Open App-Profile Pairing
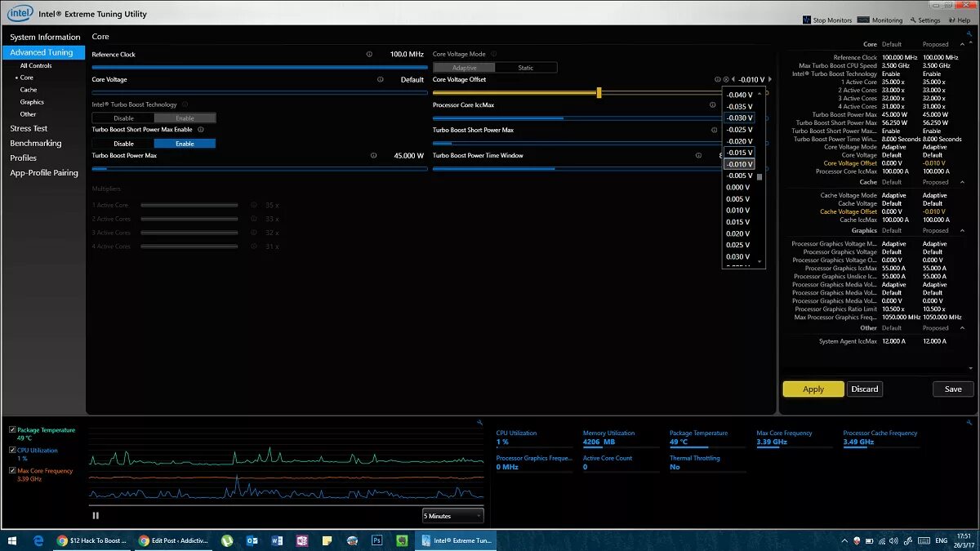Screen dimensions: 980x551 (x=43, y=173)
